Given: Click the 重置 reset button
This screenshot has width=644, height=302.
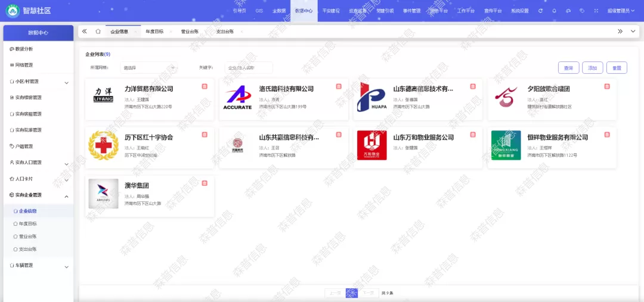Looking at the screenshot, I should [x=617, y=68].
